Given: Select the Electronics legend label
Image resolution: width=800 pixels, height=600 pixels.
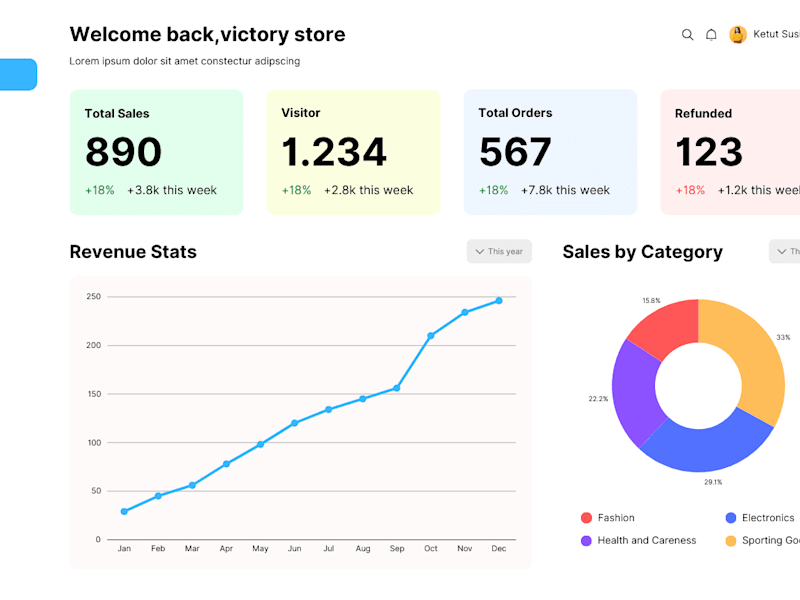Looking at the screenshot, I should (x=768, y=518).
